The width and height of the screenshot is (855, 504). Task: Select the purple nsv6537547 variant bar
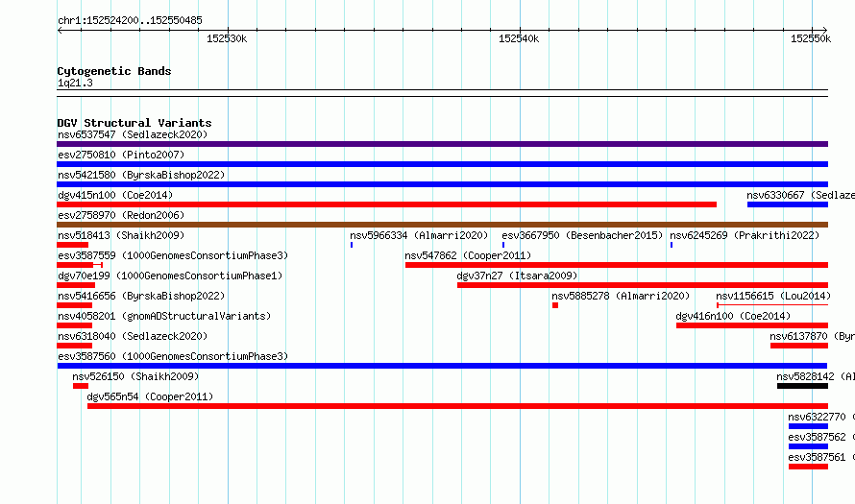(x=442, y=144)
